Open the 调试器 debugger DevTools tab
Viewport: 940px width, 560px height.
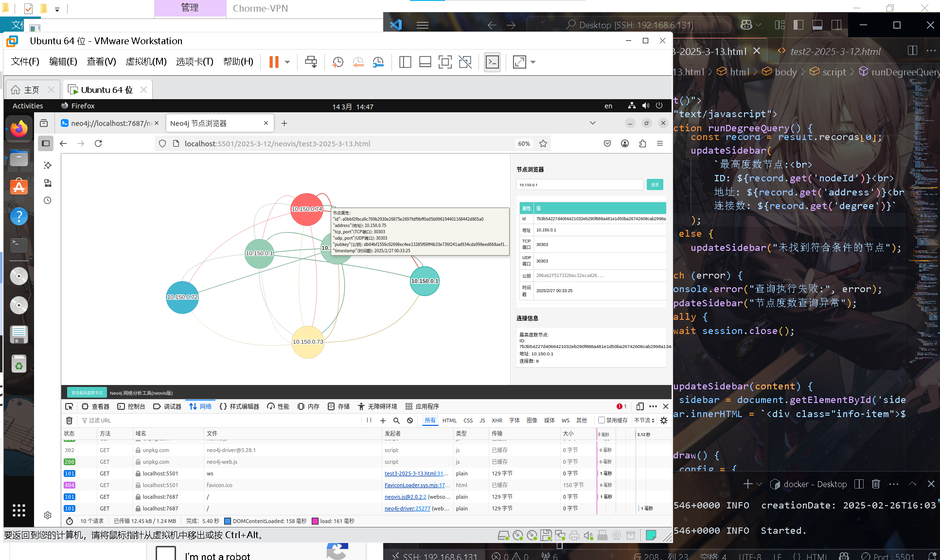(x=167, y=406)
